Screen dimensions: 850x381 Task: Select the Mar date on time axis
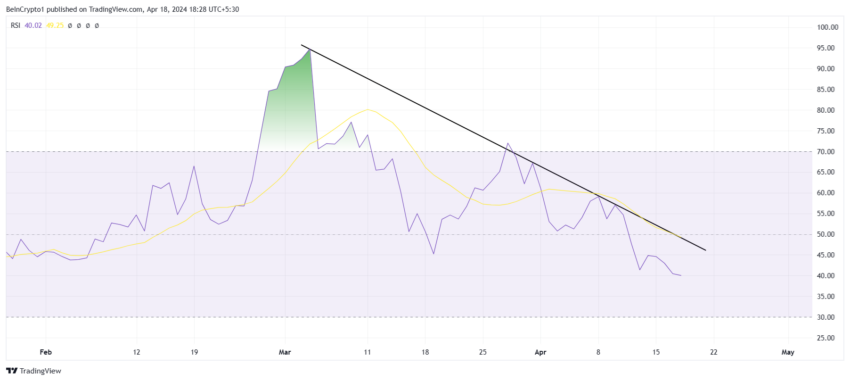(x=285, y=352)
